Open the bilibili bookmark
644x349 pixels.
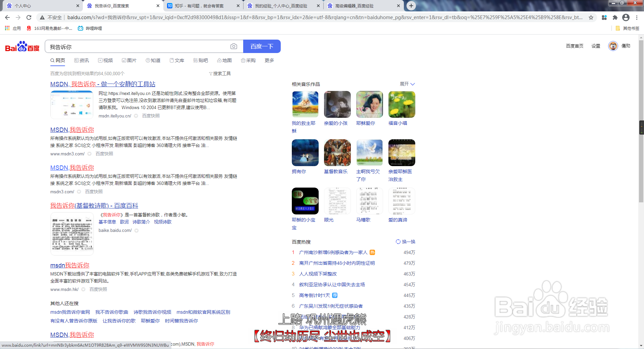coord(90,28)
